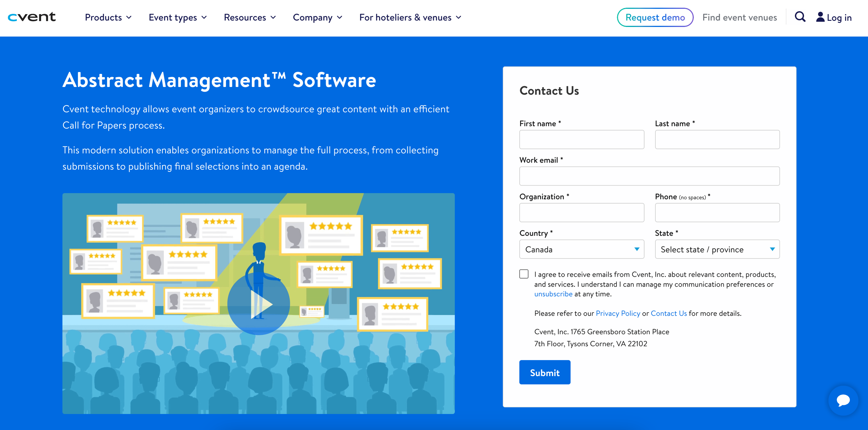Focus the First name input field
The width and height of the screenshot is (868, 430).
tap(582, 140)
